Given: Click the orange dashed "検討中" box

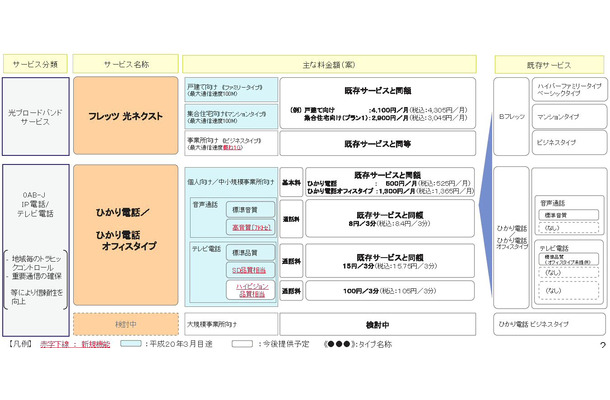Looking at the screenshot, I should (126, 324).
